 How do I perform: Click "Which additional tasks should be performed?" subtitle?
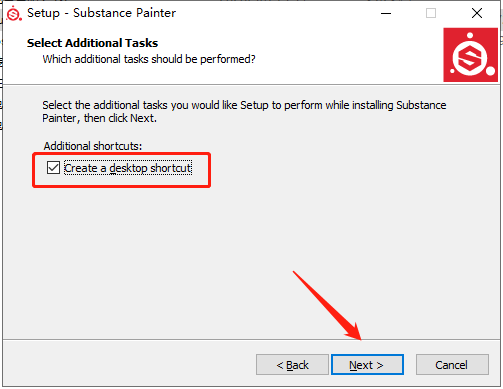[149, 59]
